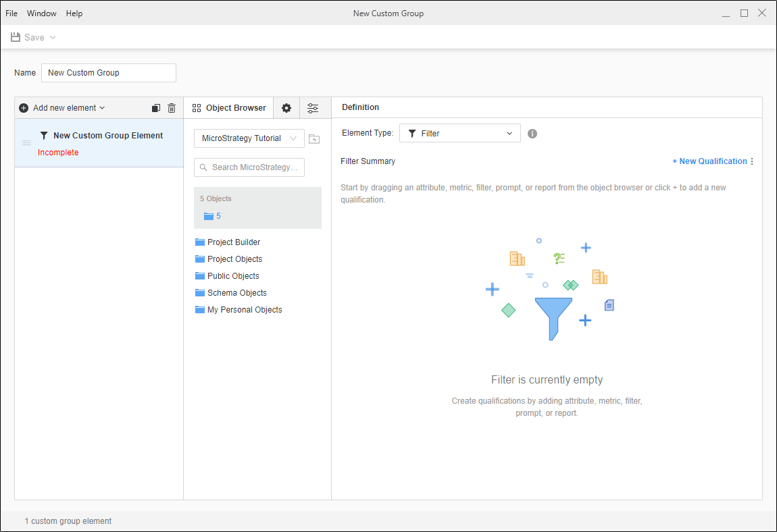Open the File menu
Viewport: 777px width, 532px height.
[11, 14]
